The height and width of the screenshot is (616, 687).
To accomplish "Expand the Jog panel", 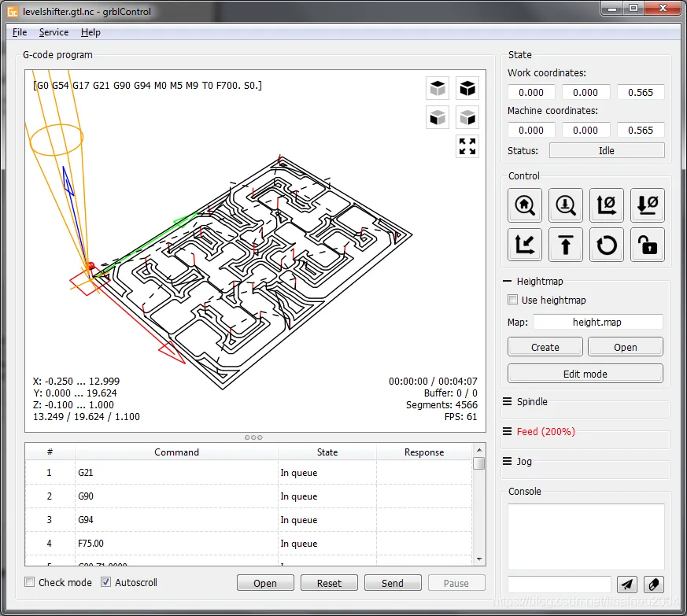I will 524,461.
